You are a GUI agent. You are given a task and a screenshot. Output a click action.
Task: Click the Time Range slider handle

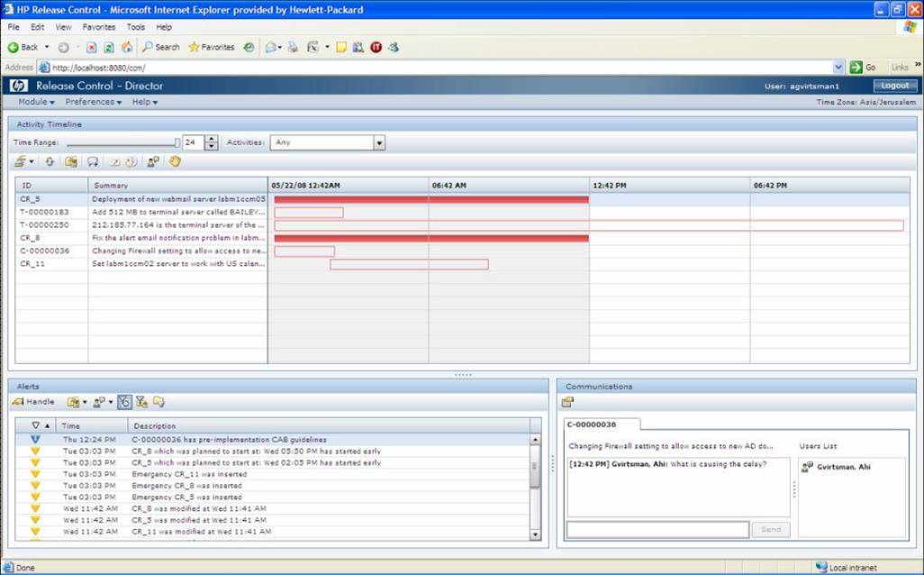[x=177, y=142]
